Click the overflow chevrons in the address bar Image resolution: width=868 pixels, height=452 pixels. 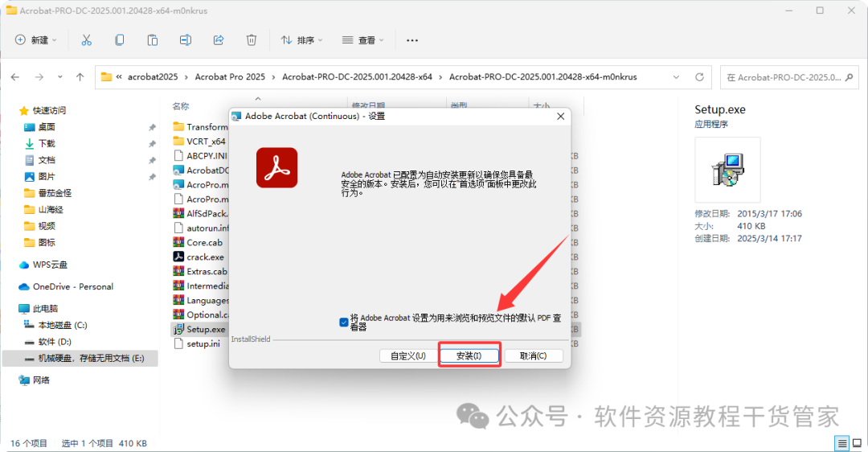(118, 77)
